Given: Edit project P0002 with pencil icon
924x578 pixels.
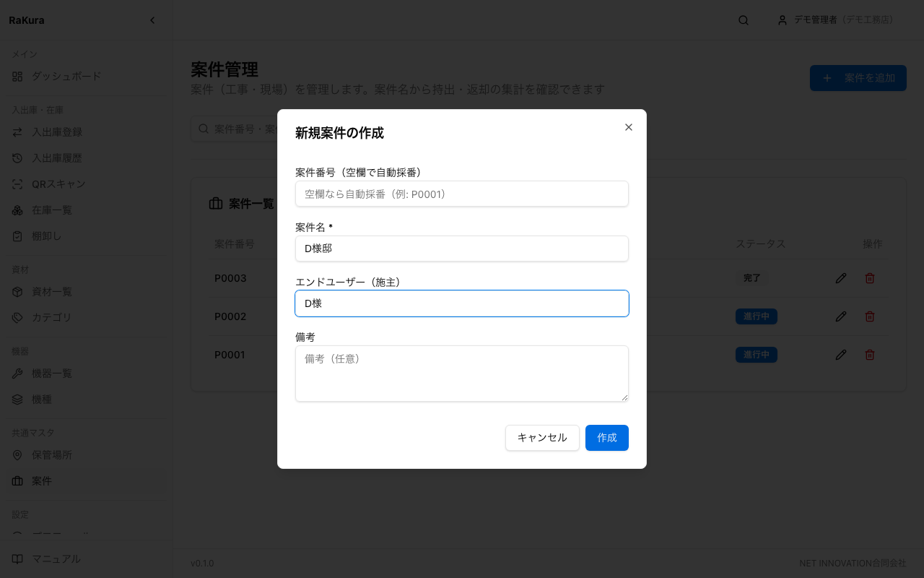Looking at the screenshot, I should (x=841, y=316).
